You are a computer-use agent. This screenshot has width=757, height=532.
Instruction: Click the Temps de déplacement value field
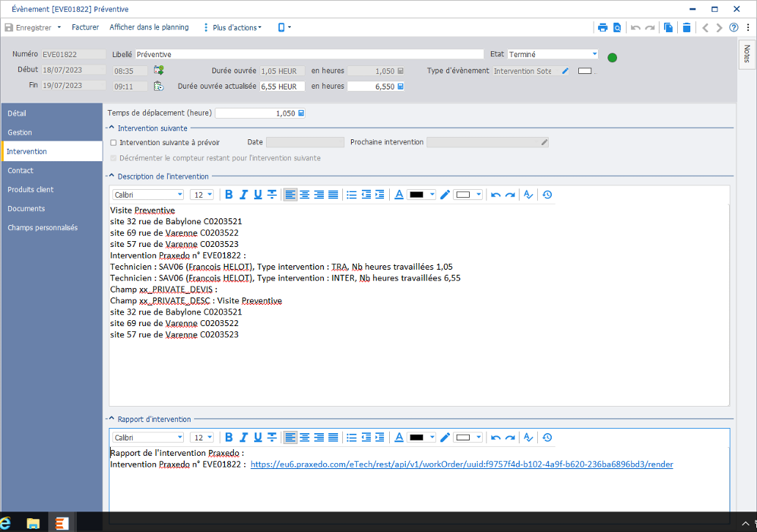coord(259,113)
